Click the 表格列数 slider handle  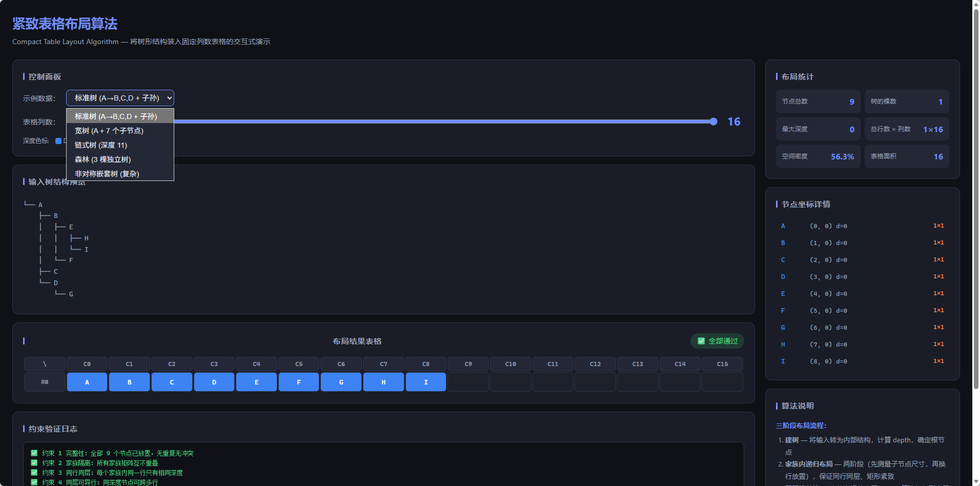(713, 121)
